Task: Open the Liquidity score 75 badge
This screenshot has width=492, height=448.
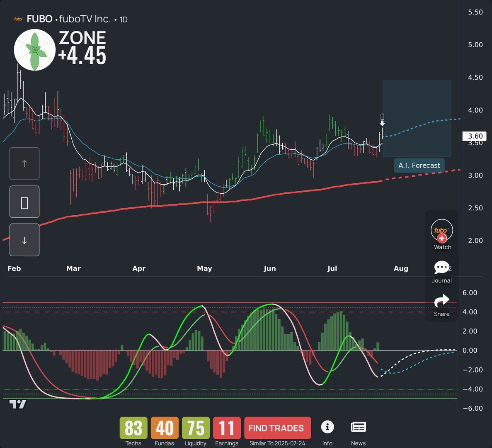Action: click(x=196, y=428)
